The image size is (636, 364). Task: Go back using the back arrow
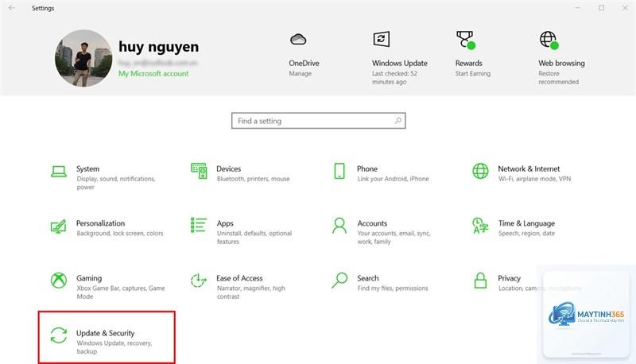point(12,8)
